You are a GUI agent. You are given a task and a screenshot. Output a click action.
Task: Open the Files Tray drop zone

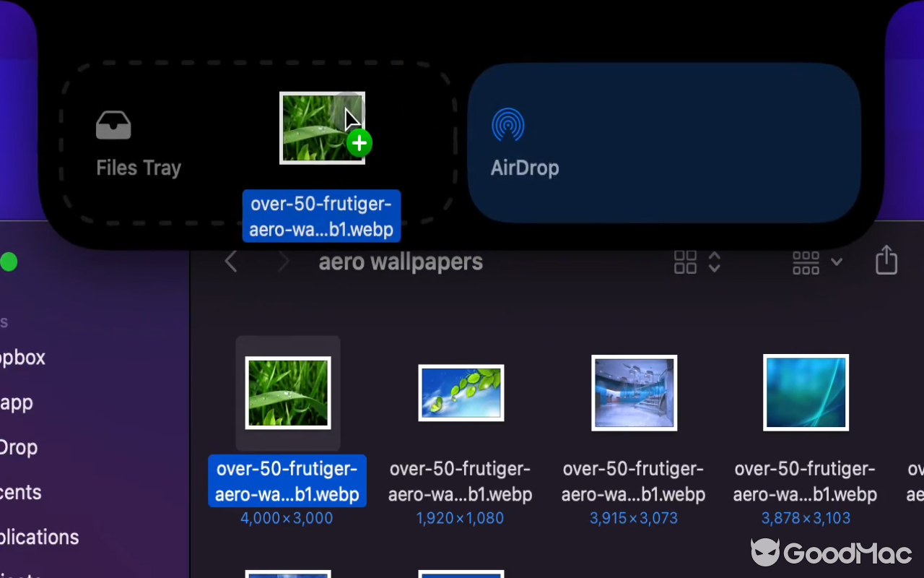coord(139,144)
